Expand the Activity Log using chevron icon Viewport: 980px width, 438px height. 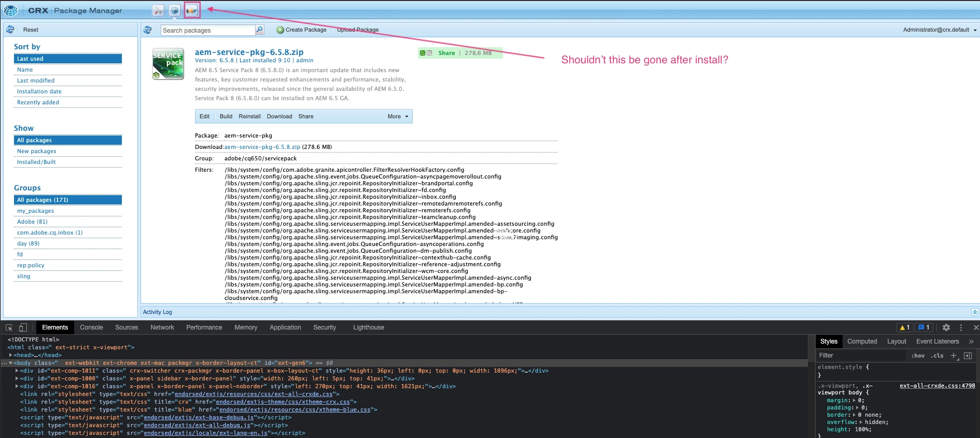pyautogui.click(x=974, y=312)
